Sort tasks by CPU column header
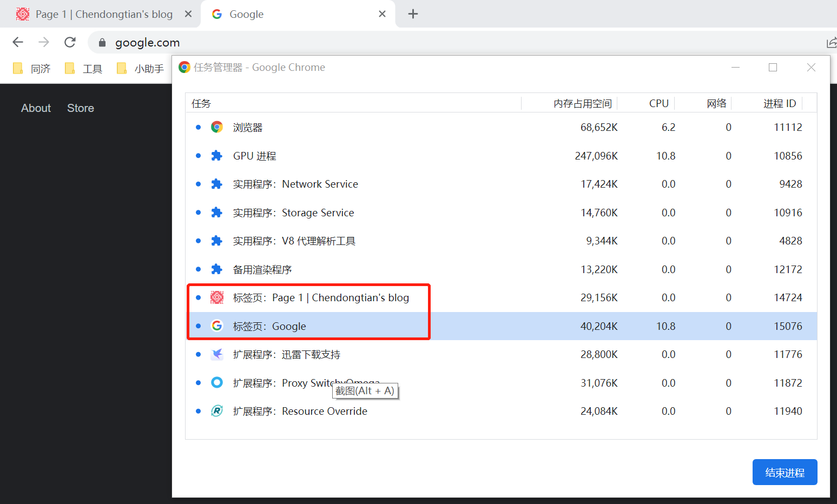 (658, 103)
